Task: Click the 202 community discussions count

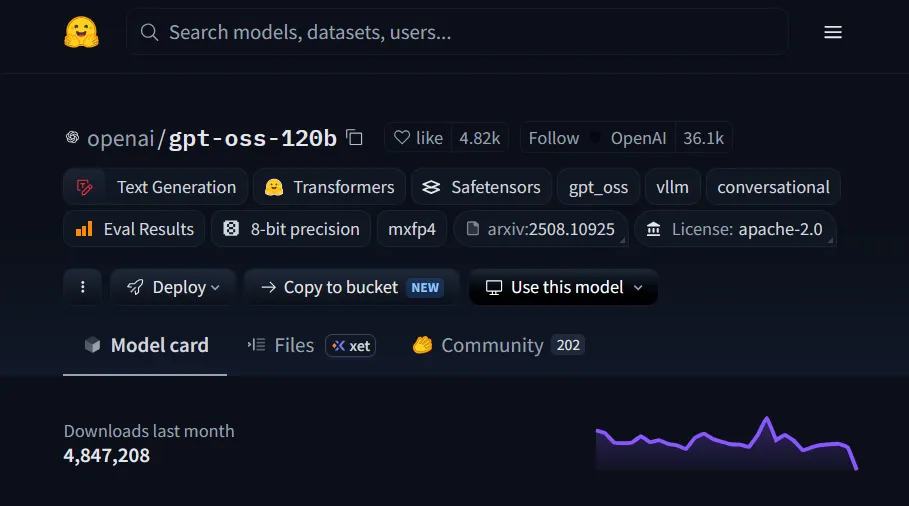Action: tap(568, 345)
